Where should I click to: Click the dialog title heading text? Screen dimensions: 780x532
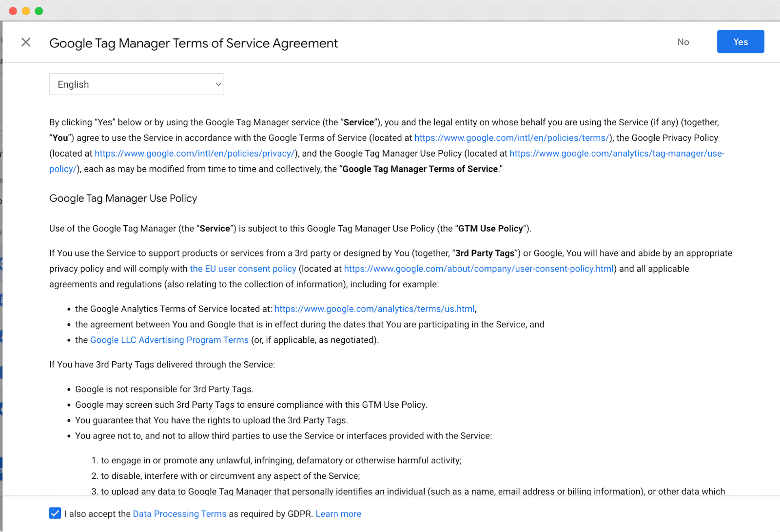(194, 43)
